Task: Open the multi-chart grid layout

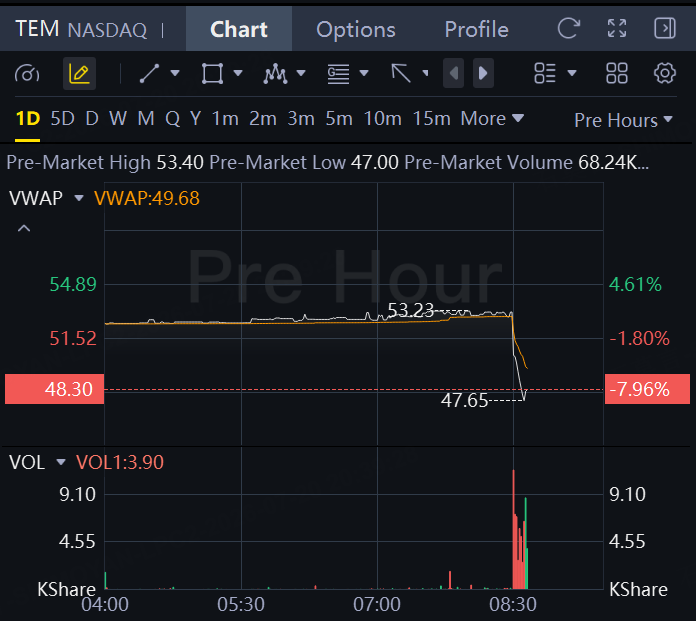Action: click(x=617, y=73)
